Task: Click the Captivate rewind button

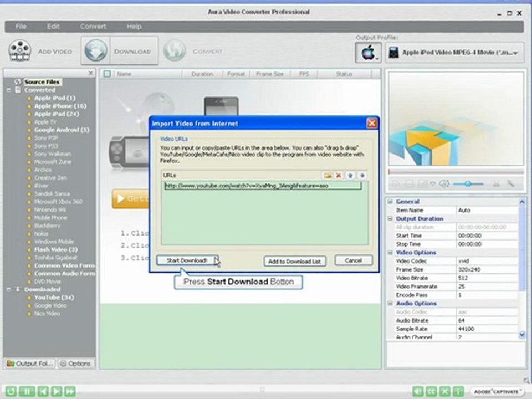Action: pyautogui.click(x=11, y=391)
